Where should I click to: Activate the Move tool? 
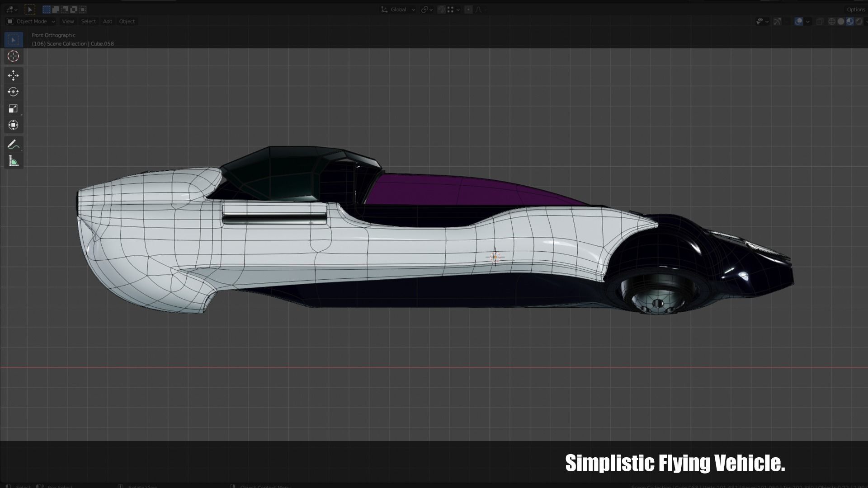tap(13, 75)
